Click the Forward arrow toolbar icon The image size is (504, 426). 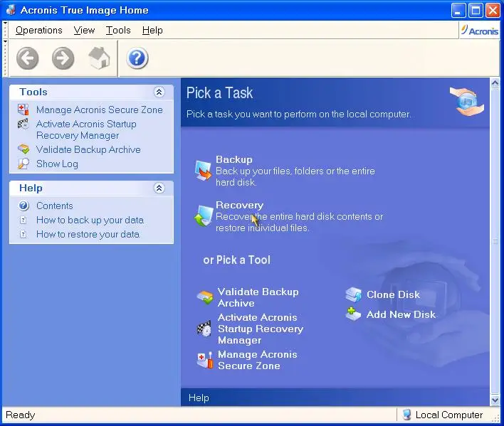pos(63,58)
